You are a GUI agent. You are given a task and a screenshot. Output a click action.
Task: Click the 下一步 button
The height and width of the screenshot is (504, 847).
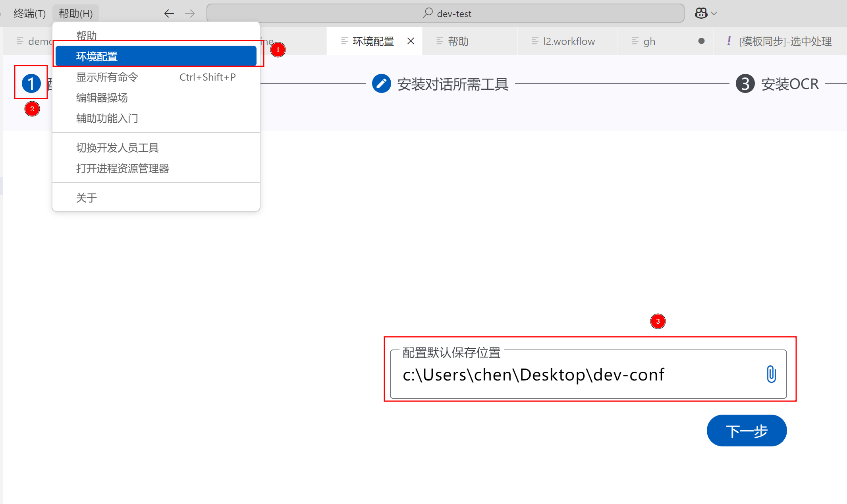click(747, 431)
